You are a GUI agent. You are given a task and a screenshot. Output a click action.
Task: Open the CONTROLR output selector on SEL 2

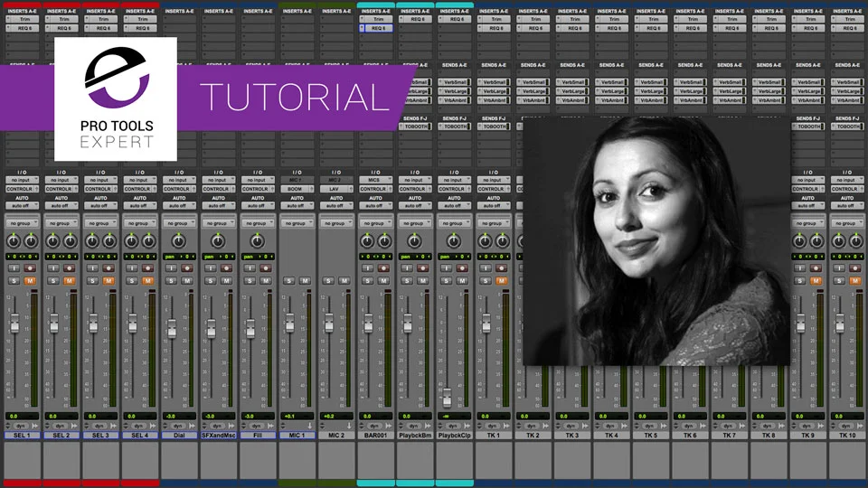[x=61, y=189]
